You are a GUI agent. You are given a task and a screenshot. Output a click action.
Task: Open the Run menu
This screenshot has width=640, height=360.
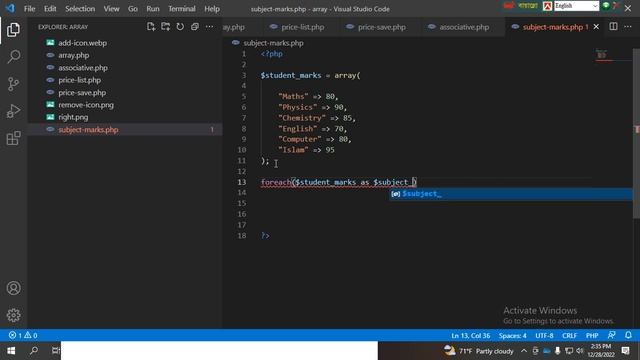[x=153, y=9]
